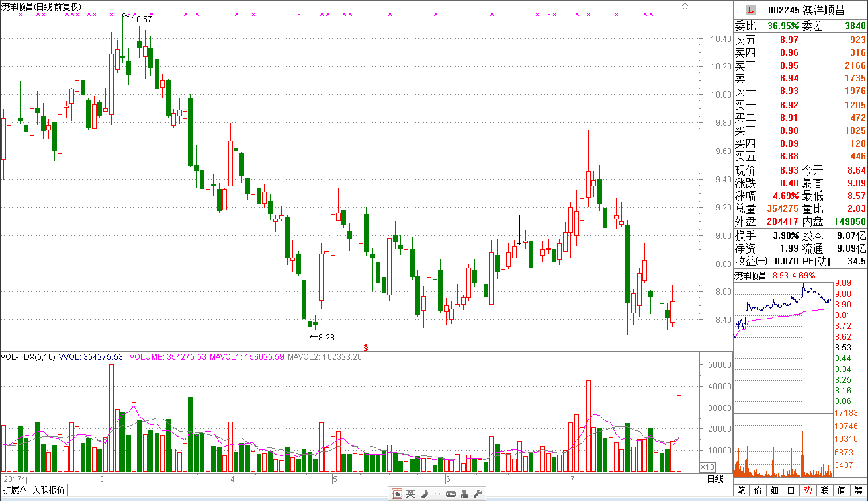Open the wrench settings icon in IME bar

coord(478,494)
